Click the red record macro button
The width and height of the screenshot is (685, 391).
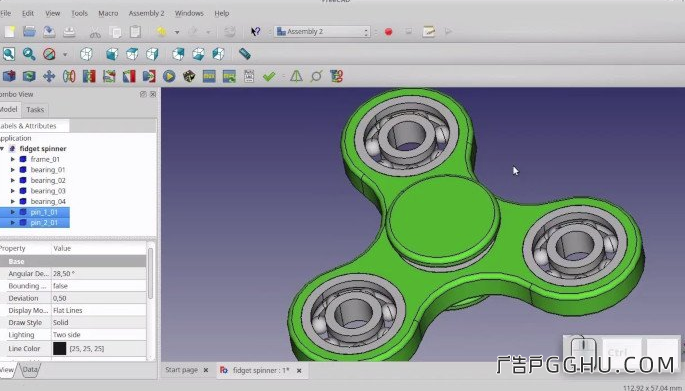click(388, 32)
